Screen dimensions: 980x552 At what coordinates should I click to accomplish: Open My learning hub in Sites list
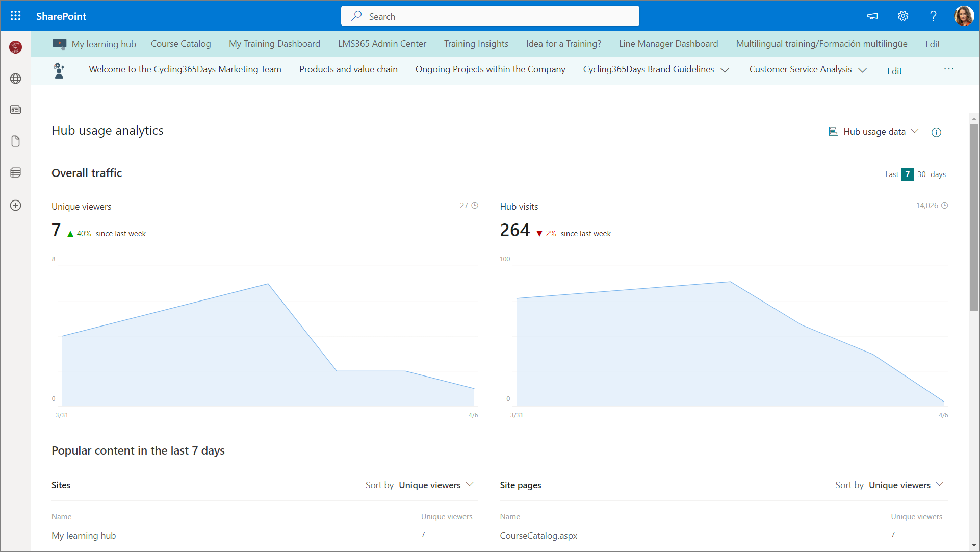(84, 536)
